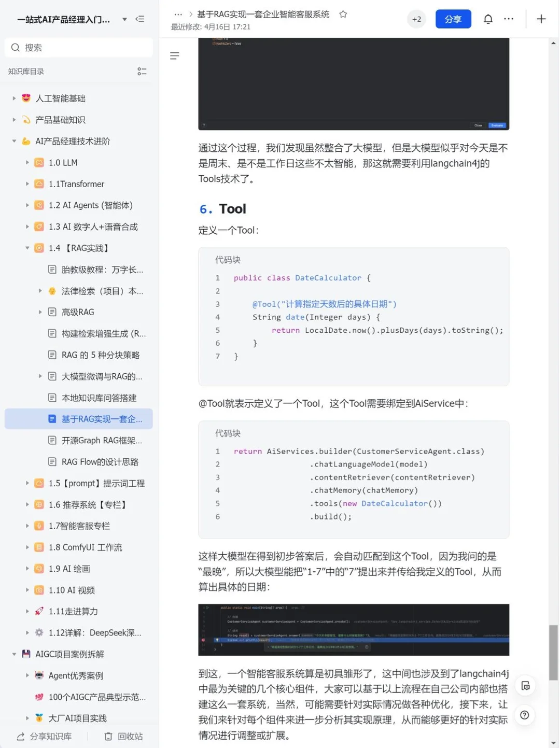Click the 1.10 AI 视频 folder icon

pos(39,590)
